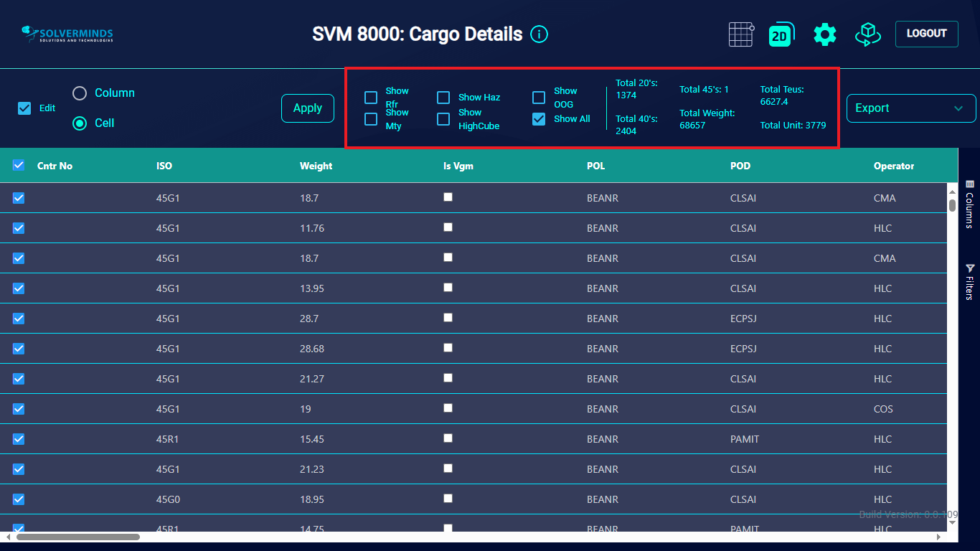Click the weight cell 28.68
This screenshot has height=551, width=980.
click(x=312, y=349)
